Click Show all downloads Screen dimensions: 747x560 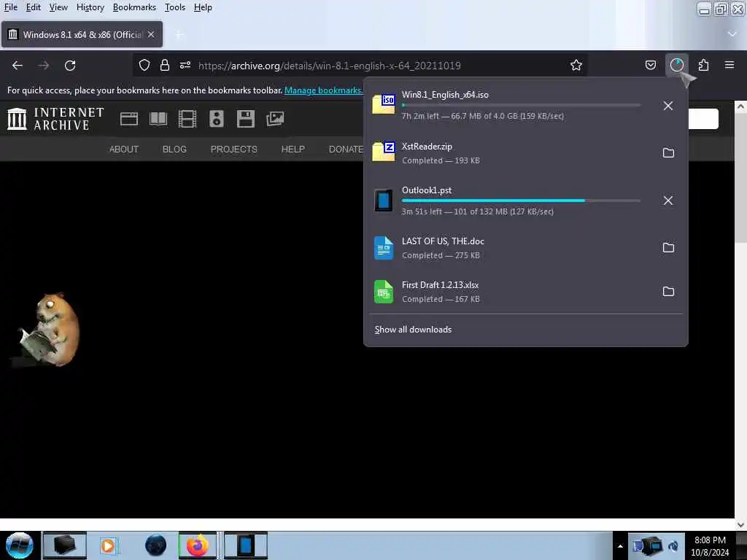coord(413,330)
